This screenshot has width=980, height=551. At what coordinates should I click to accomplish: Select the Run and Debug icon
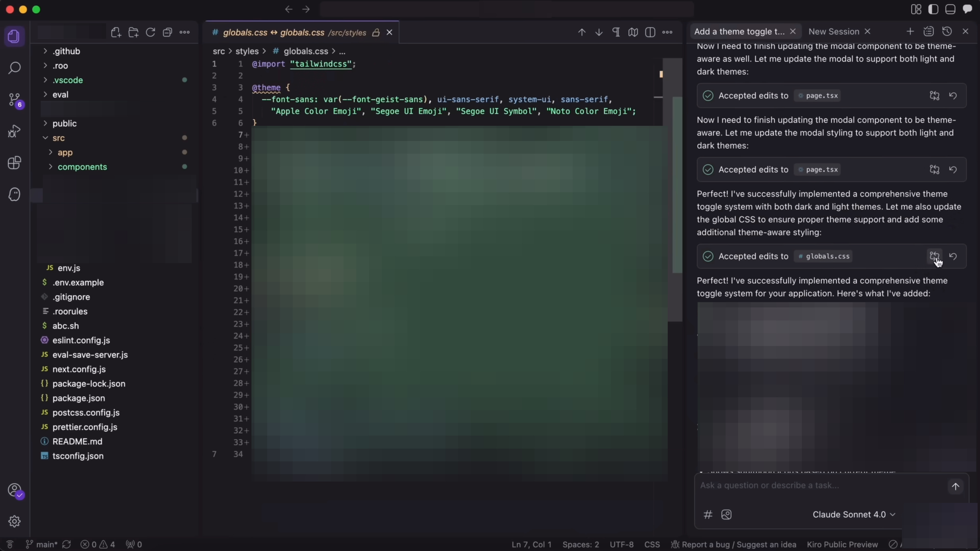point(15,130)
